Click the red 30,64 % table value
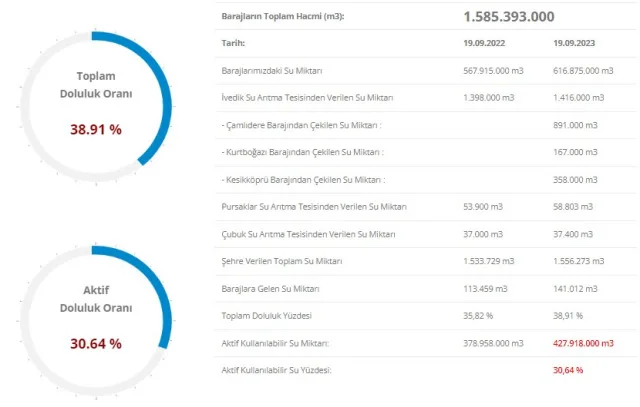This screenshot has width=640, height=407. 568,370
